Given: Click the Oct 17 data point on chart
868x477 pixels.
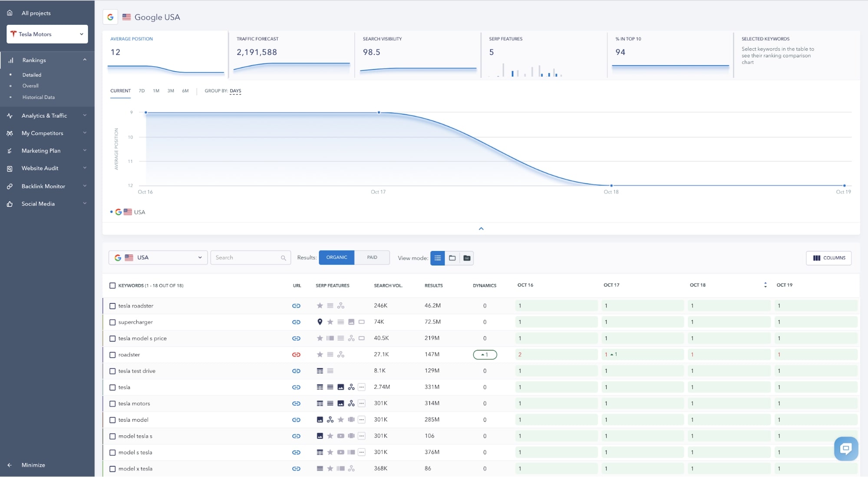Looking at the screenshot, I should (x=379, y=113).
